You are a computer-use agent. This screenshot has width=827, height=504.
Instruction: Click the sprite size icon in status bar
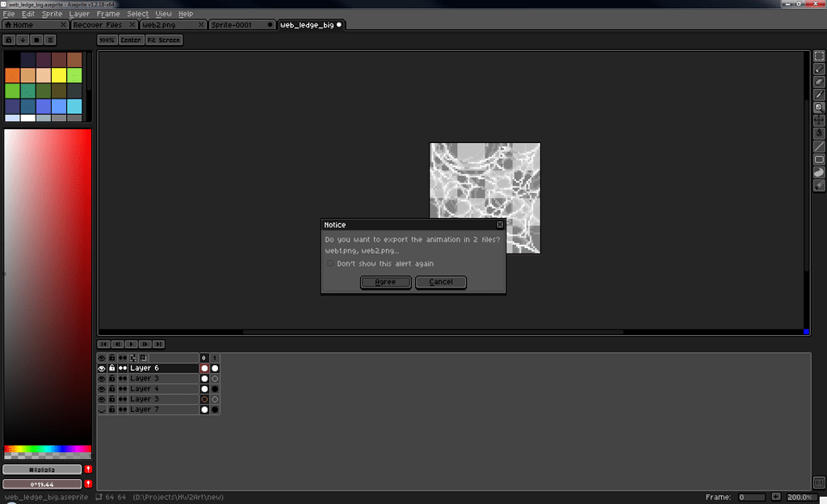[99, 498]
